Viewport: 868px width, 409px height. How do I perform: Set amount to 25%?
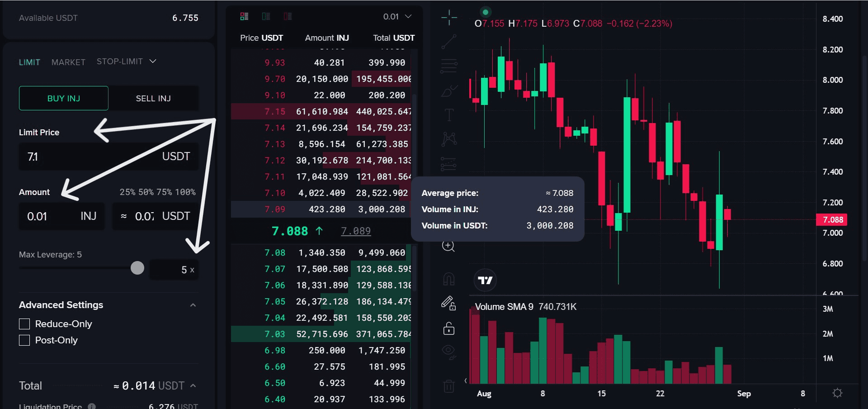point(127,192)
